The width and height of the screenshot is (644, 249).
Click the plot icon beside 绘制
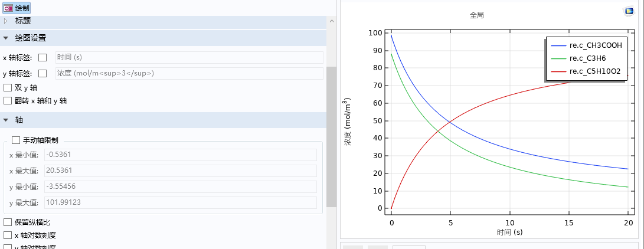[9, 8]
